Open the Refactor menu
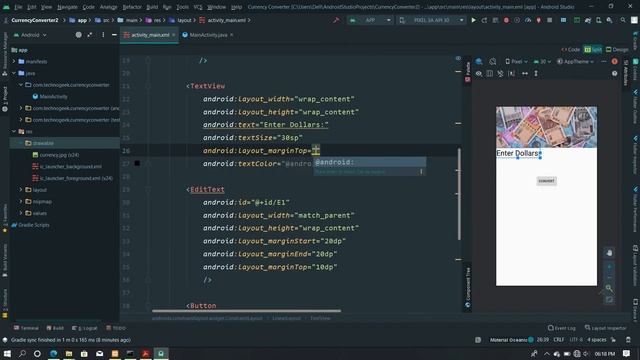Viewport: 640px width, 360px height. coord(132,7)
